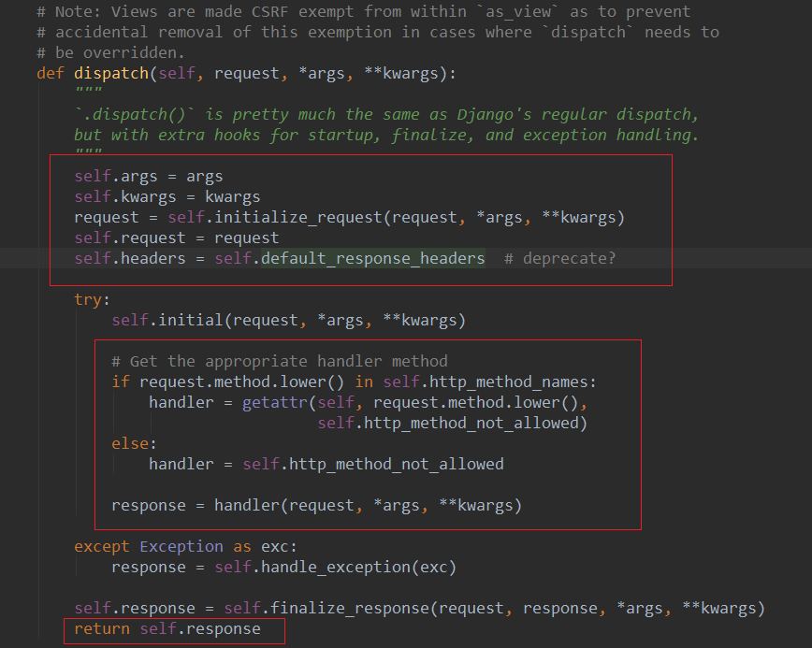The width and height of the screenshot is (812, 648).
Task: Click comment '# Note: Views are made CSRF exempt'
Action: point(364,12)
